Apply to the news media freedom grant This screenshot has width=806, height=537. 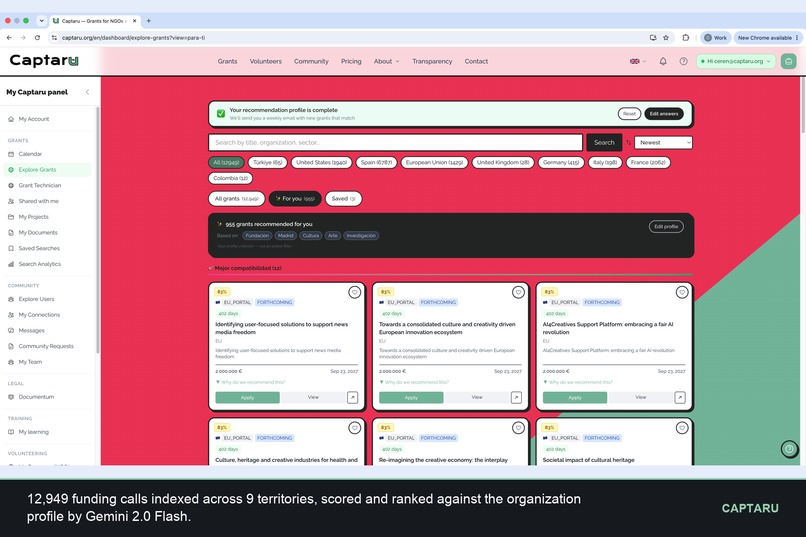pyautogui.click(x=247, y=397)
